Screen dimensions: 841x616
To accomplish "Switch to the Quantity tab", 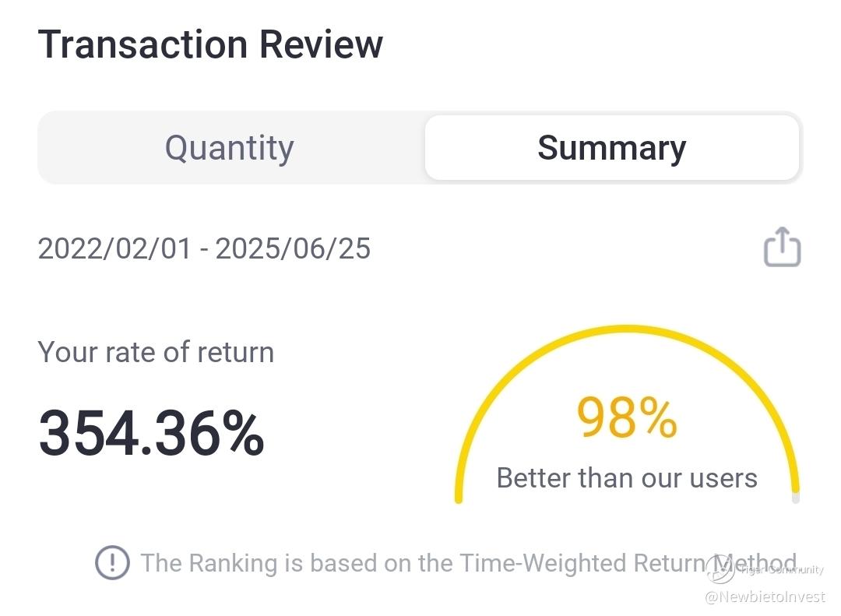I will (x=230, y=148).
